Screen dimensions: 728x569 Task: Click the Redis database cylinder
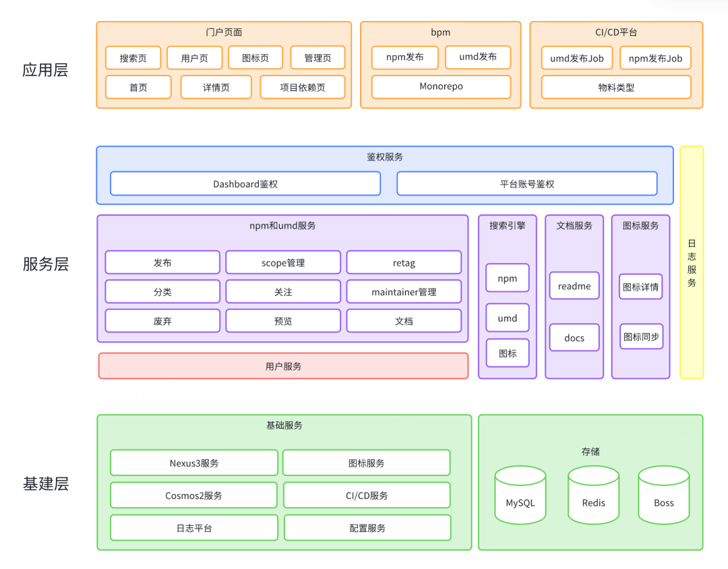(x=593, y=495)
